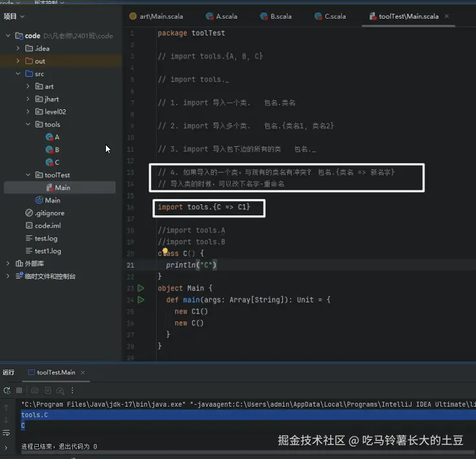Viewport: 476px width, 459px height.
Task: Collapse the src folder
Action: pos(18,74)
